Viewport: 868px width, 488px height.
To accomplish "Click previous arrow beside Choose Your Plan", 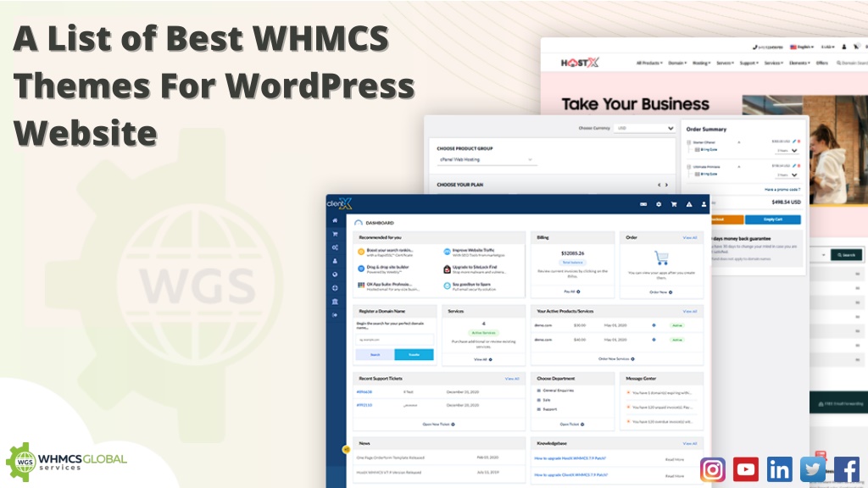I will point(659,185).
